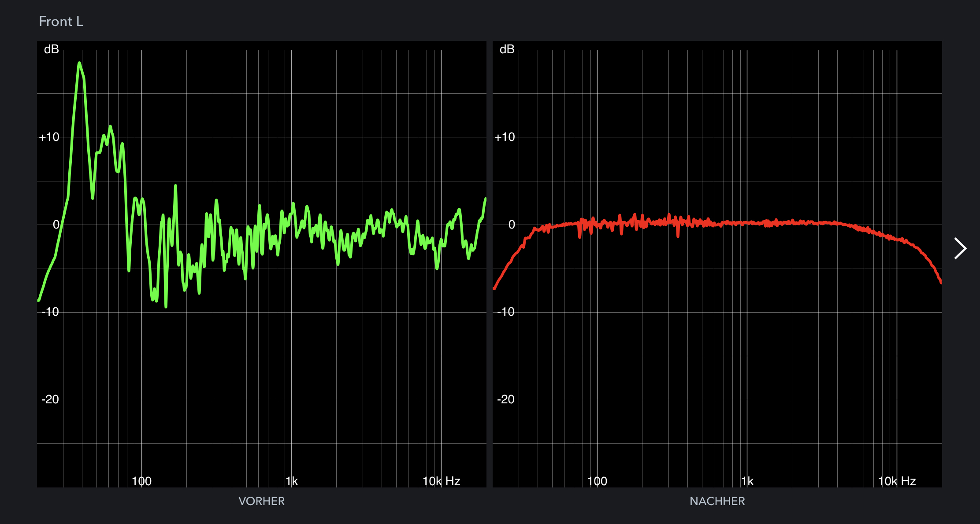Click the -10 axis label on NACHHER graph

tap(505, 312)
